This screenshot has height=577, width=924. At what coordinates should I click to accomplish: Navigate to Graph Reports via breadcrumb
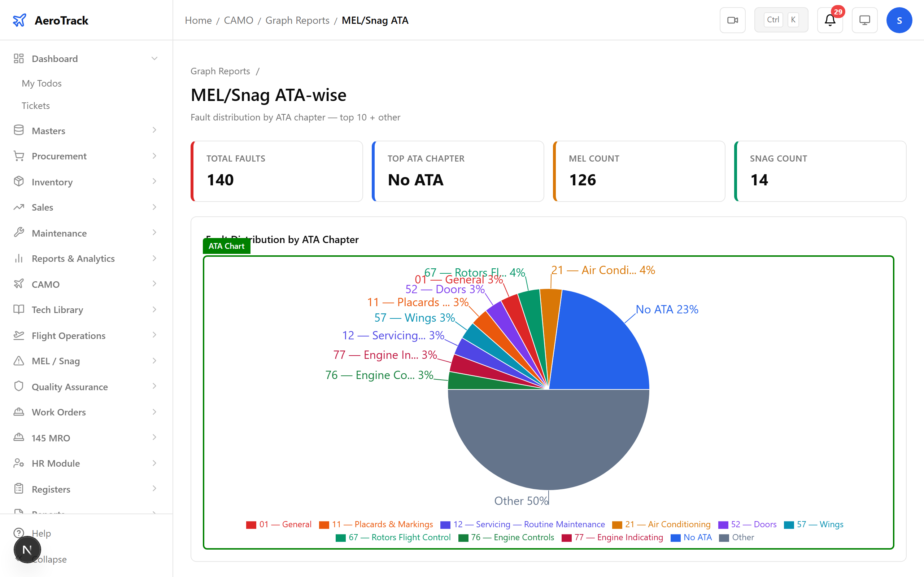(297, 20)
